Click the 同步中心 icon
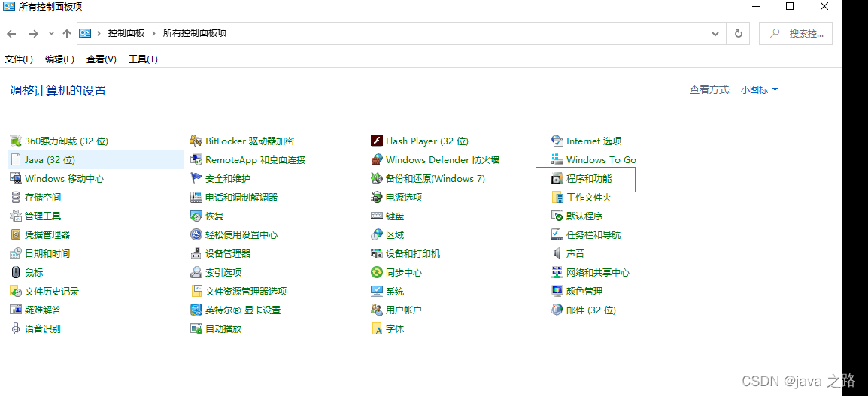This screenshot has width=868, height=396. tap(377, 273)
